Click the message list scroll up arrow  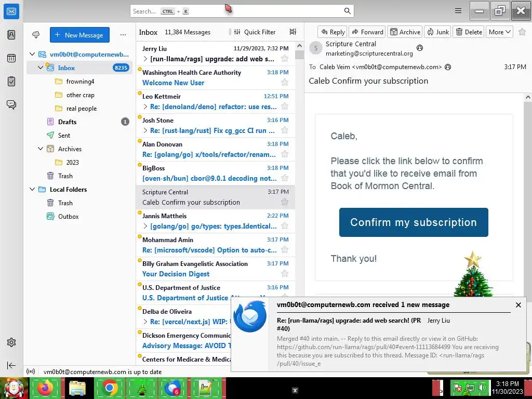(x=299, y=46)
